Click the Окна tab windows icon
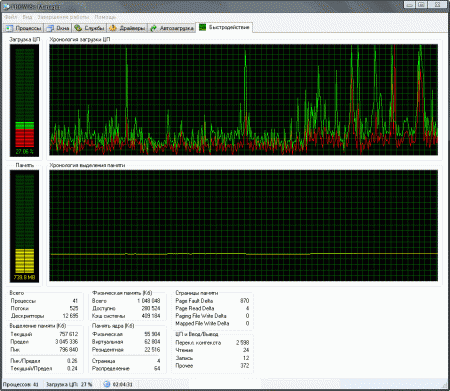The height and width of the screenshot is (391, 450). coord(50,28)
